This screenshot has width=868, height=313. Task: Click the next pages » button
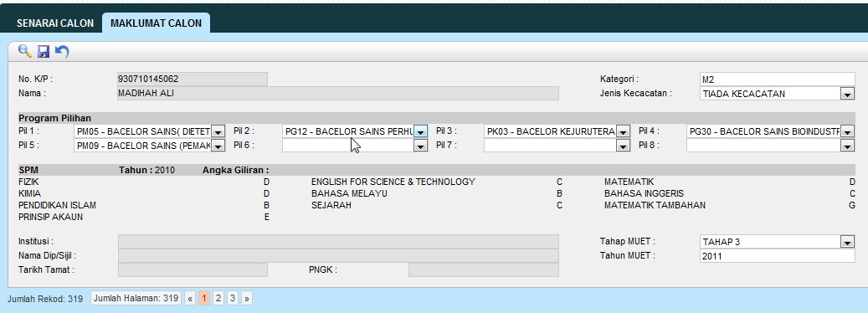(247, 299)
